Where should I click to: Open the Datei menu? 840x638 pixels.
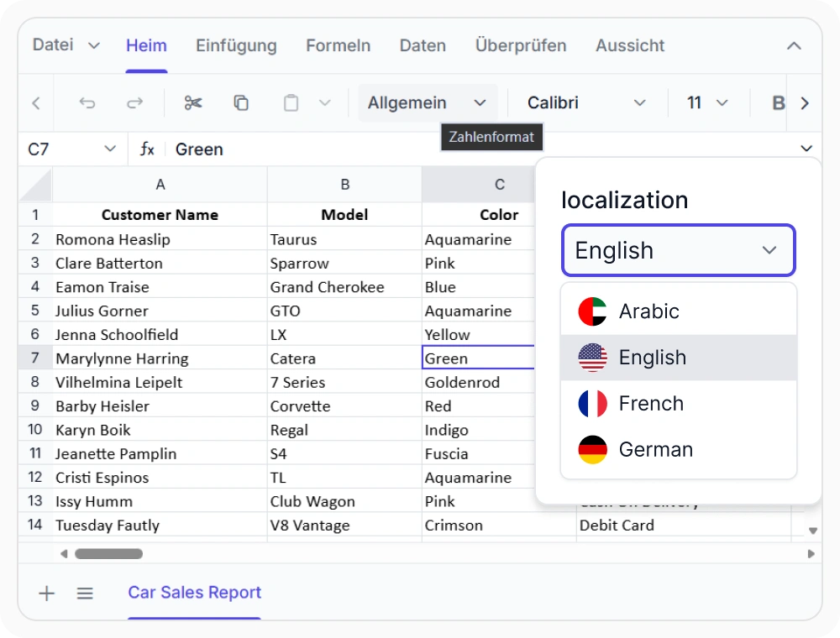point(66,45)
